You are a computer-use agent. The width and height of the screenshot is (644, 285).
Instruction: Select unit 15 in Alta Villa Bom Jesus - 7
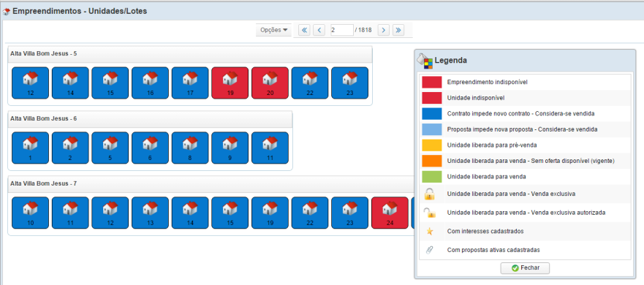point(230,213)
